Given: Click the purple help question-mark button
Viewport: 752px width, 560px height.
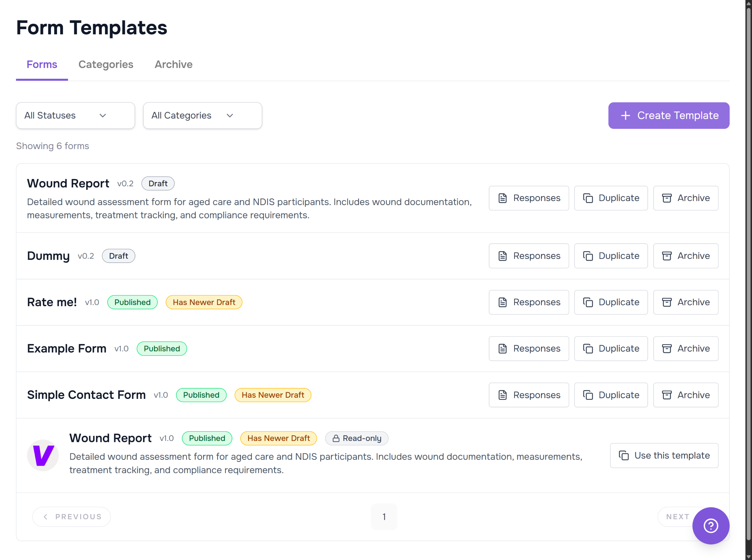Looking at the screenshot, I should 710,525.
